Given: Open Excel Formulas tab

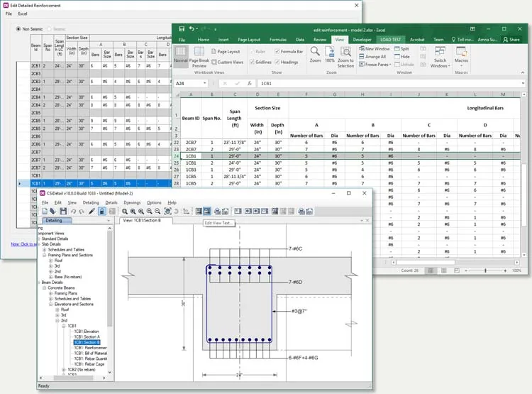Looking at the screenshot, I should [x=278, y=40].
